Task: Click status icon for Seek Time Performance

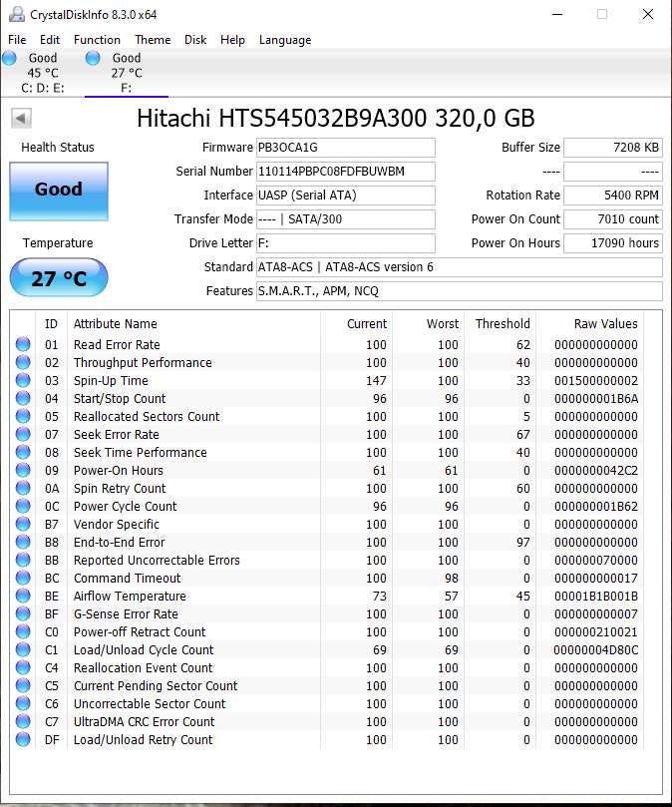Action: (23, 452)
